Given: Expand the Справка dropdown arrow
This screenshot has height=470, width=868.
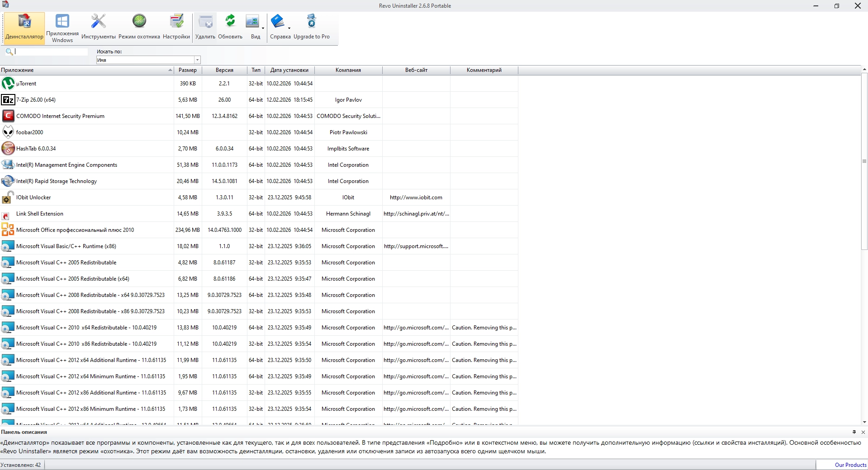Looking at the screenshot, I should coord(289,28).
